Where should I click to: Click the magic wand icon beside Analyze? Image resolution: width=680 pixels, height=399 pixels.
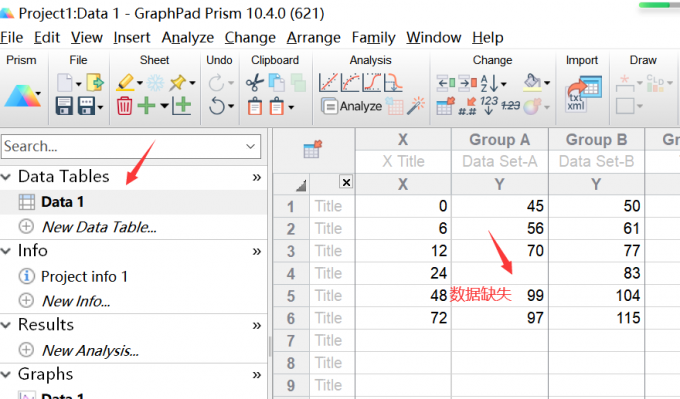[x=416, y=106]
